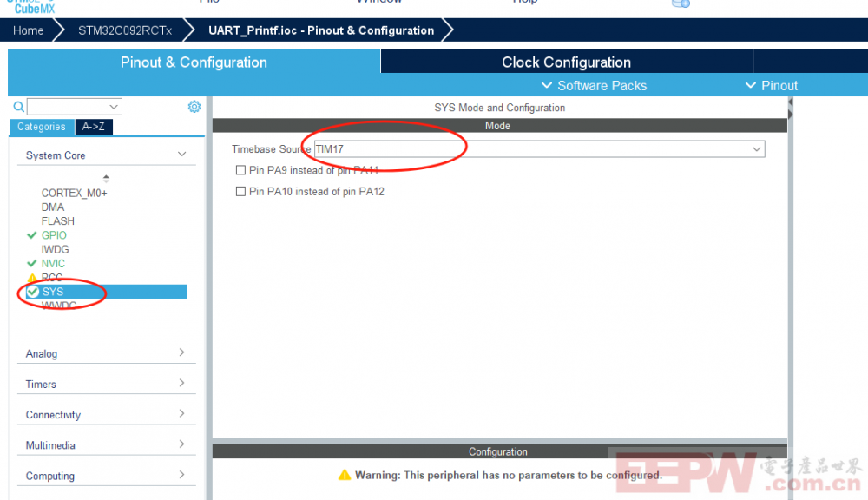This screenshot has width=868, height=500.
Task: Go to Home breadcrumb
Action: click(29, 30)
